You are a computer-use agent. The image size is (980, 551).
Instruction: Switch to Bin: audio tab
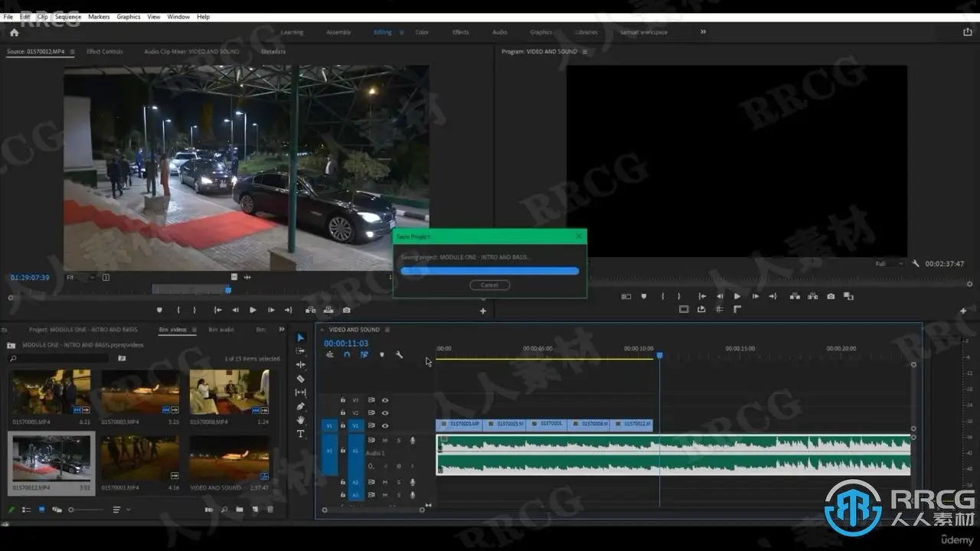221,330
